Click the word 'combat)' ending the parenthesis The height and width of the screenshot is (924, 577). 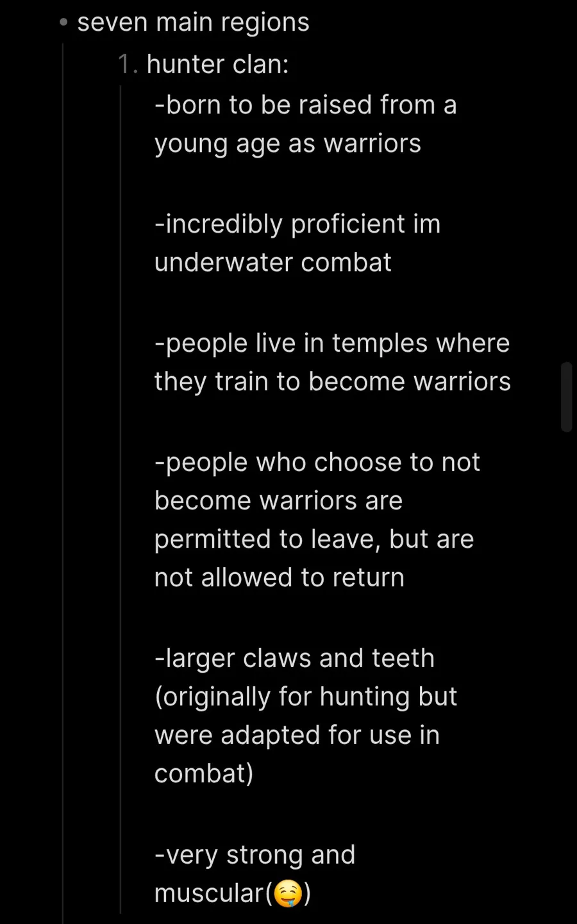point(204,773)
